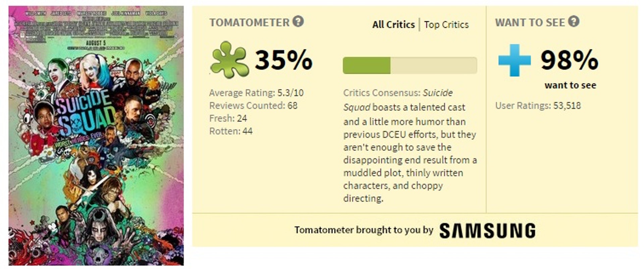The width and height of the screenshot is (644, 269).
Task: Select the All Critics tab
Action: pos(393,25)
